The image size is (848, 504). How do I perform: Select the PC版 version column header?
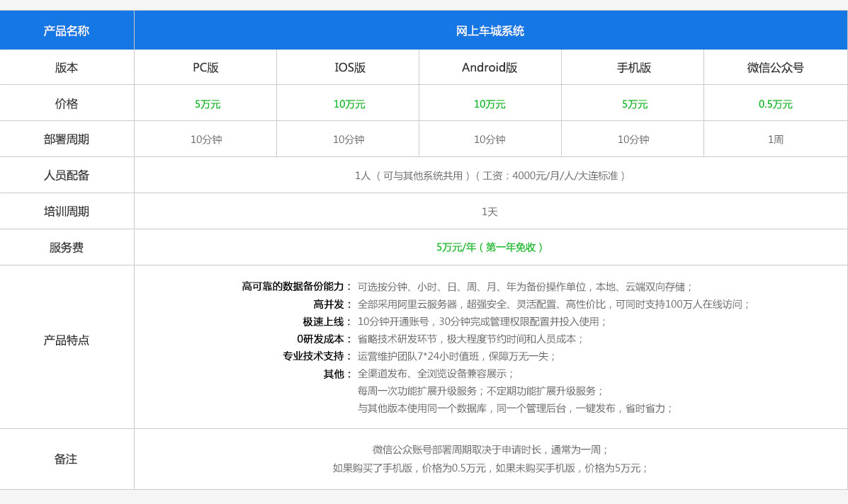(205, 68)
